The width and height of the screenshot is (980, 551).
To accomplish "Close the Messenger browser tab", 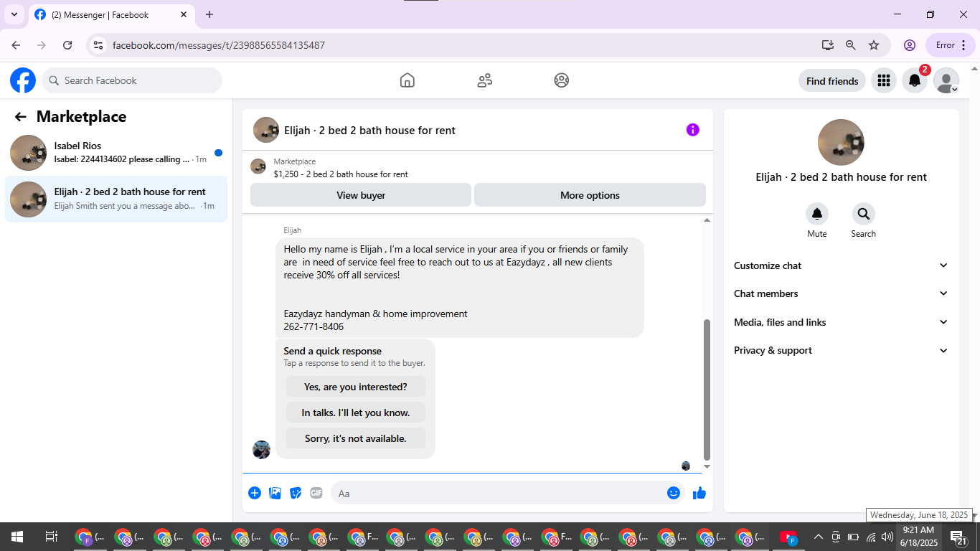I will (x=184, y=14).
